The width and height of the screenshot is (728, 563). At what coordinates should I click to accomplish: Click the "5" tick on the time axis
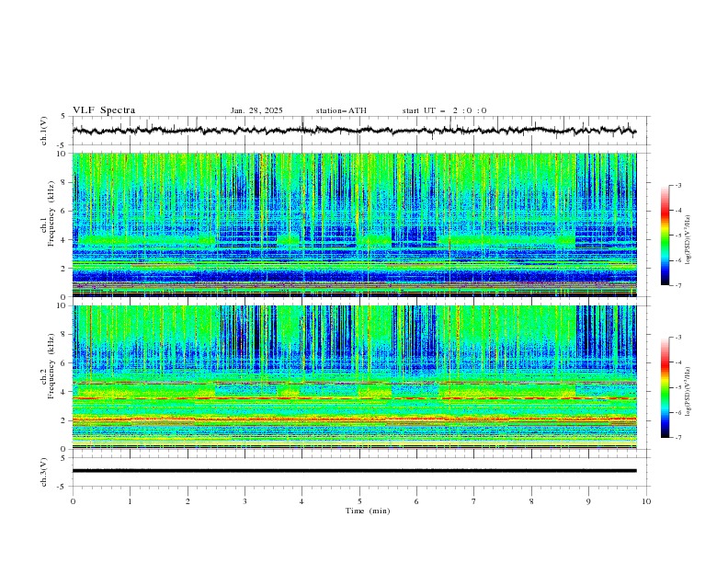pyautogui.click(x=359, y=501)
